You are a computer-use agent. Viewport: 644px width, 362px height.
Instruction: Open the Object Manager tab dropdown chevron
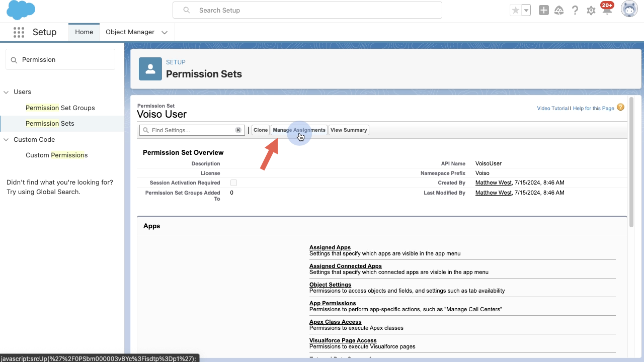(x=165, y=32)
